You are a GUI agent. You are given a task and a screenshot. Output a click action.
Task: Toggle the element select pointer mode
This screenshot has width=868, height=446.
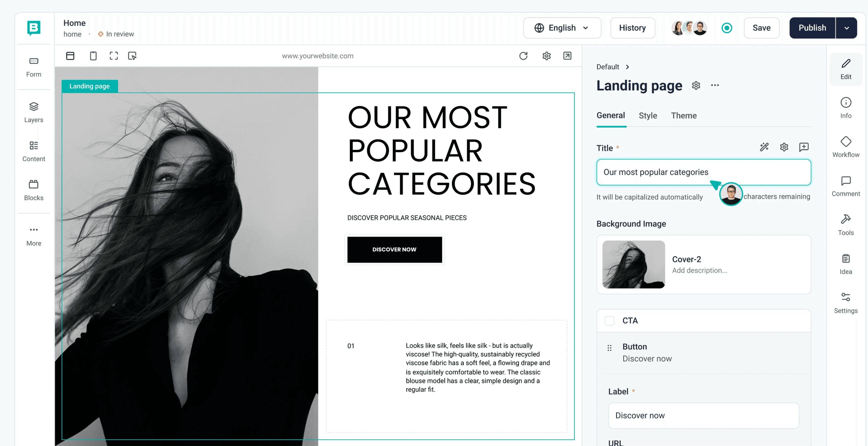[132, 56]
